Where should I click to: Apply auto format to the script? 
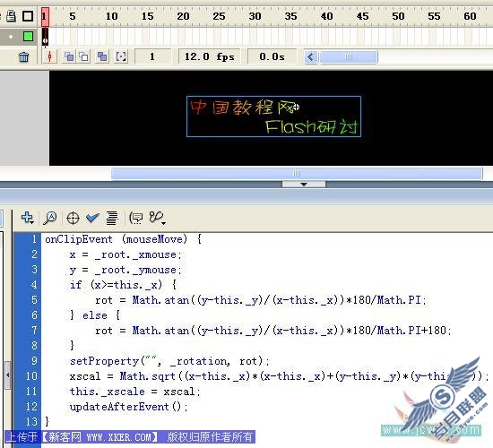112,218
